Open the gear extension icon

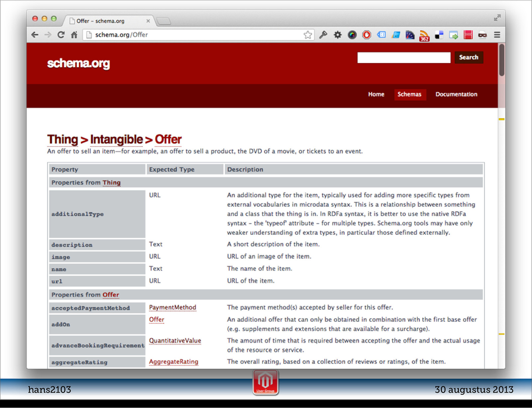337,35
